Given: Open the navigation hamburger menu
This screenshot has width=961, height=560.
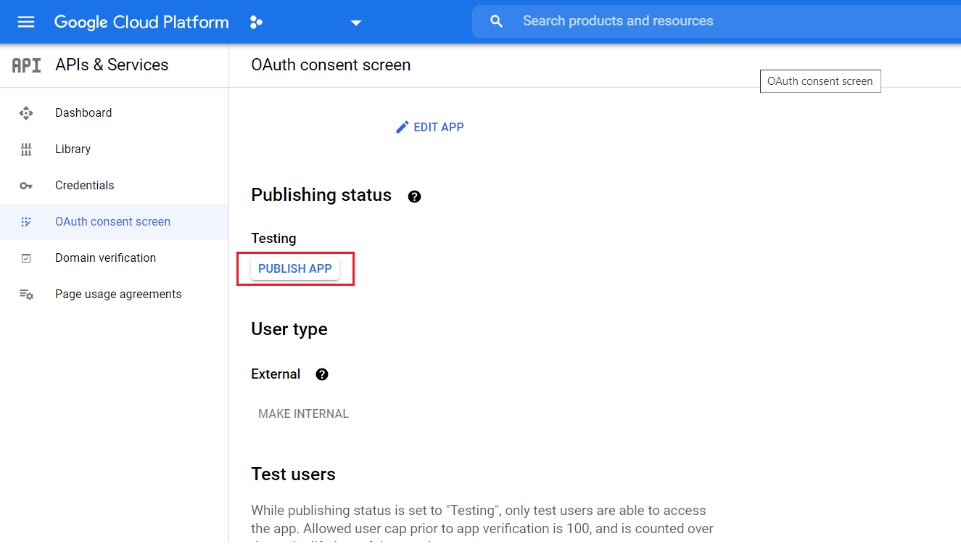Looking at the screenshot, I should coord(25,21).
